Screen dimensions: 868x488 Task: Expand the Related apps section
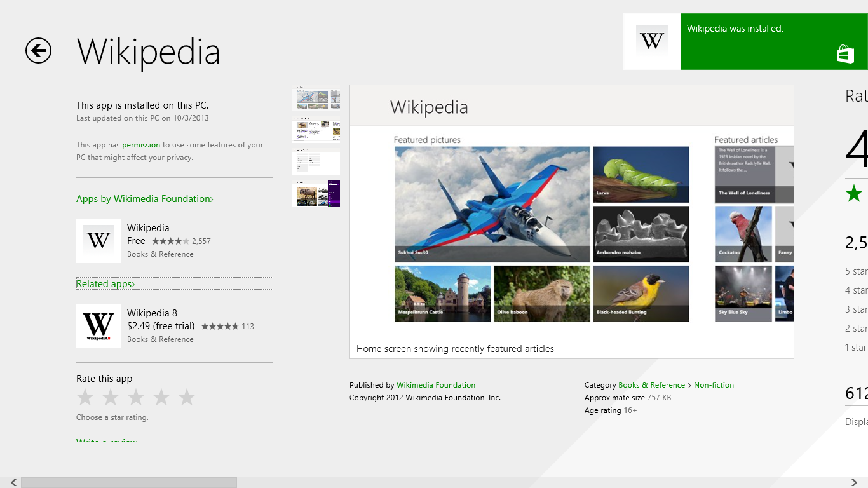[x=105, y=284]
